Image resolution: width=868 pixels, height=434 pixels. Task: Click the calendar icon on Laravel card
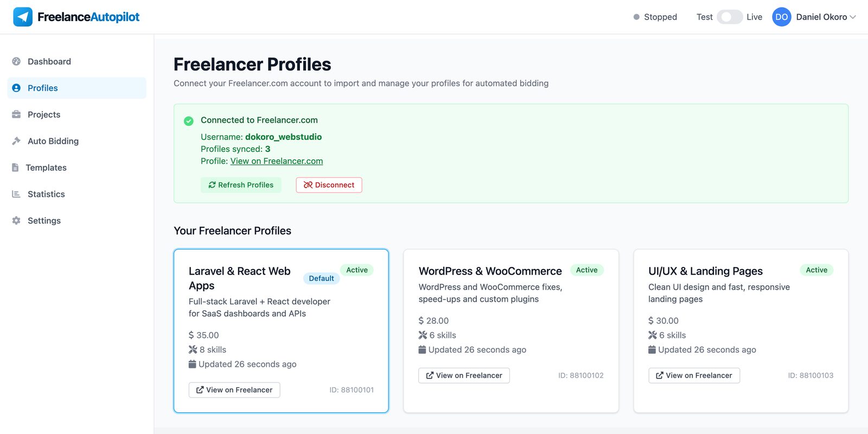192,364
